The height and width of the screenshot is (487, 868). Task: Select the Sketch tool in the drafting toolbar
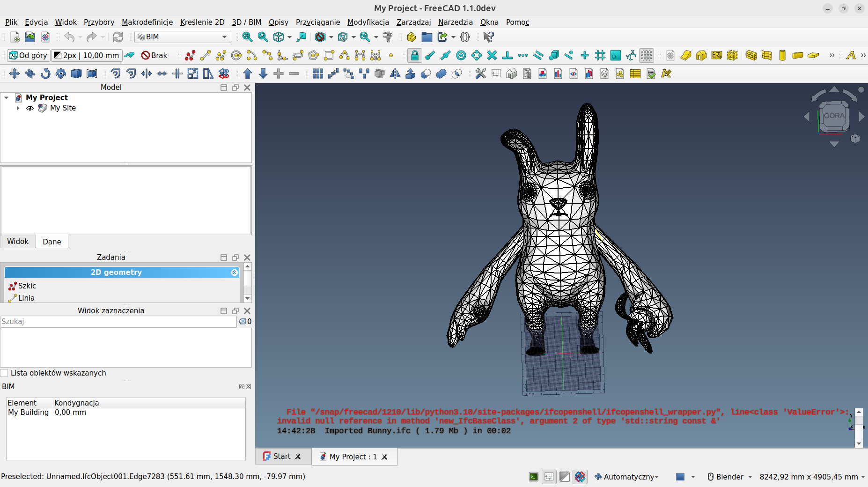point(190,55)
